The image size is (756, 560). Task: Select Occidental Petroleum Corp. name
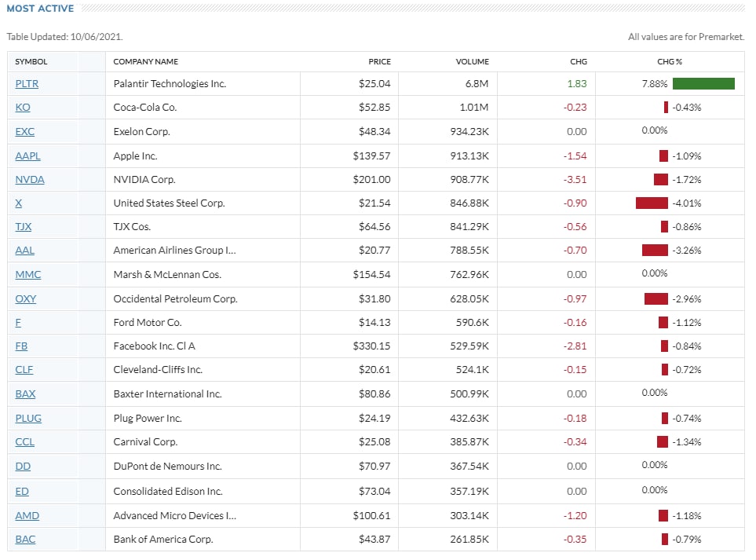pos(176,299)
